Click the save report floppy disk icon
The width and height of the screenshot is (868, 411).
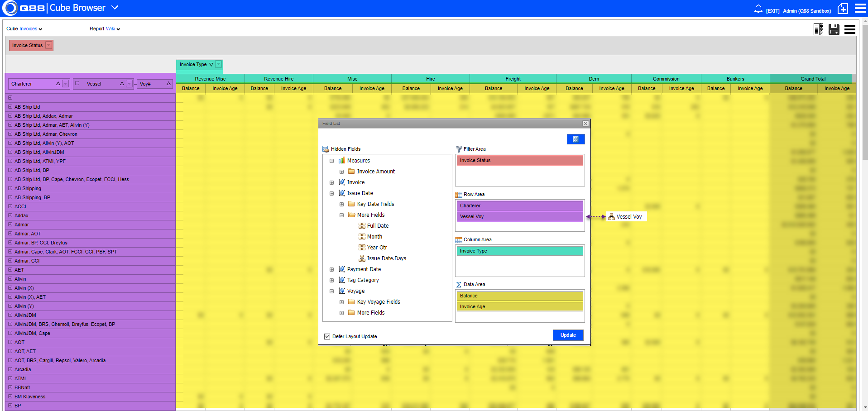coord(834,29)
